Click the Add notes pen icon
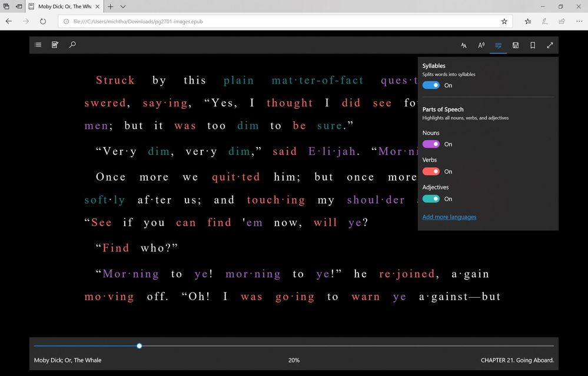Screen dimensions: 588x376 tap(545, 21)
